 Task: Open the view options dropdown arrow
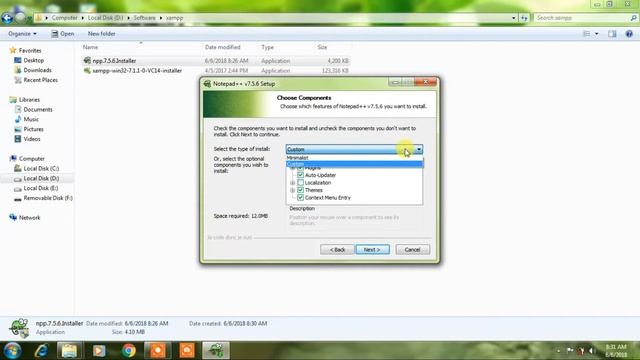point(597,34)
